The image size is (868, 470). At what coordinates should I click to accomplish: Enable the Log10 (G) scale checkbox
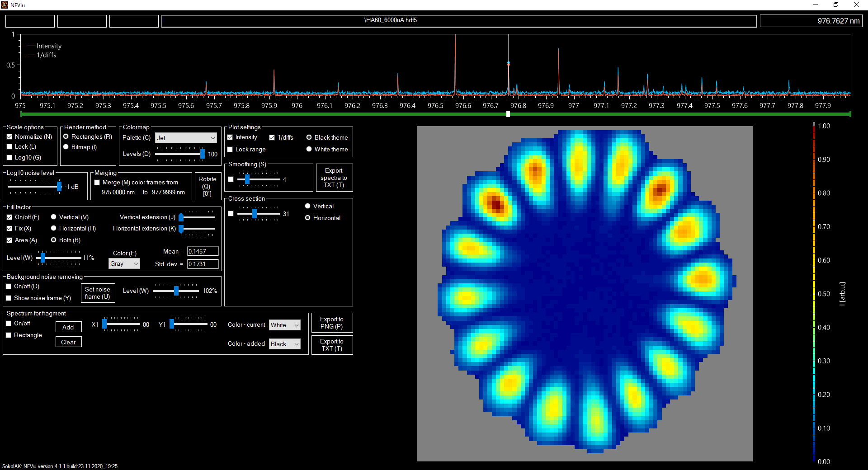click(9, 158)
